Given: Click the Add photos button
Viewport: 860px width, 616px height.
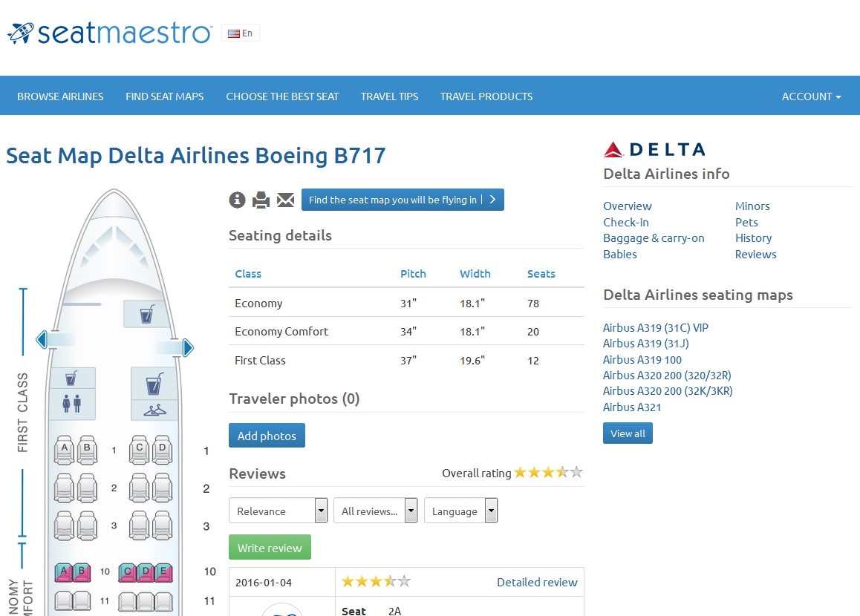Looking at the screenshot, I should (267, 436).
